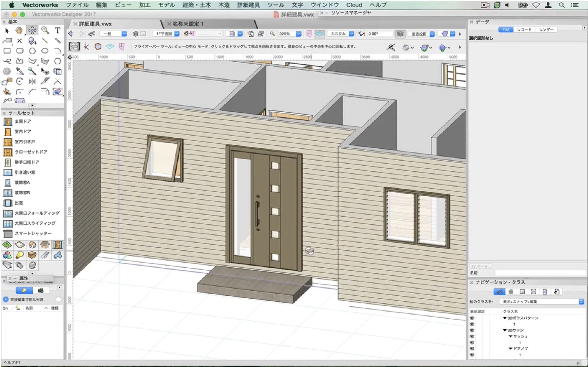The image size is (588, 367).
Task: Click the IFCデータ button
Action: pos(481,266)
